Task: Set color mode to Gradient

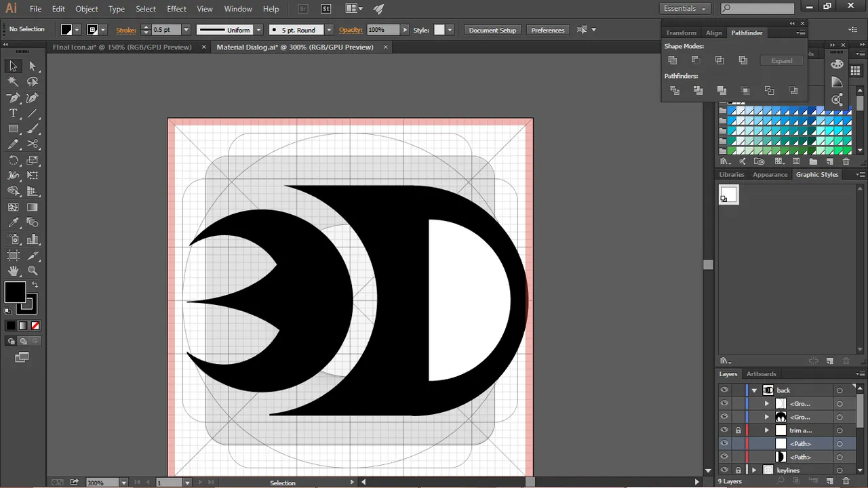Action: click(23, 325)
